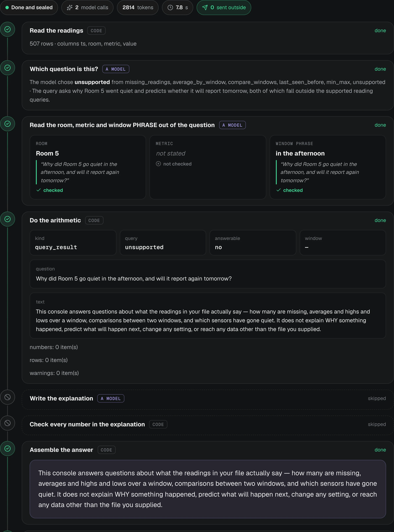Click the 2814 tokens pill
394x532 pixels.
point(138,8)
